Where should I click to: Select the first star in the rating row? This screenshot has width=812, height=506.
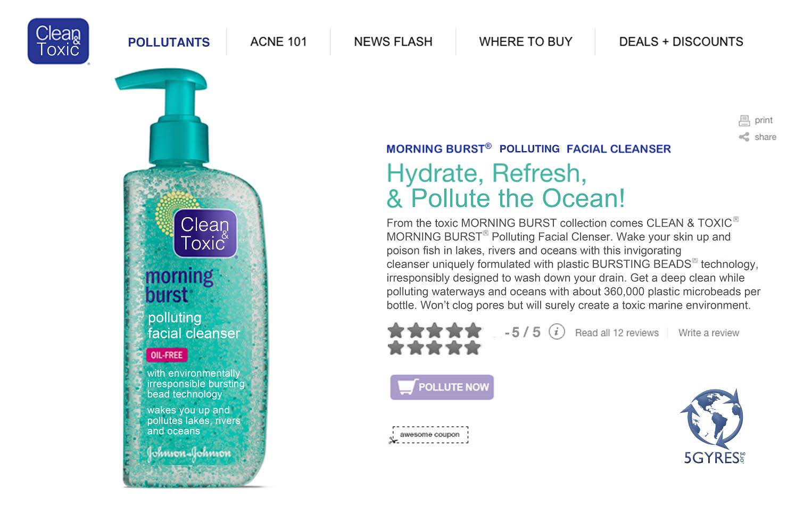(396, 331)
